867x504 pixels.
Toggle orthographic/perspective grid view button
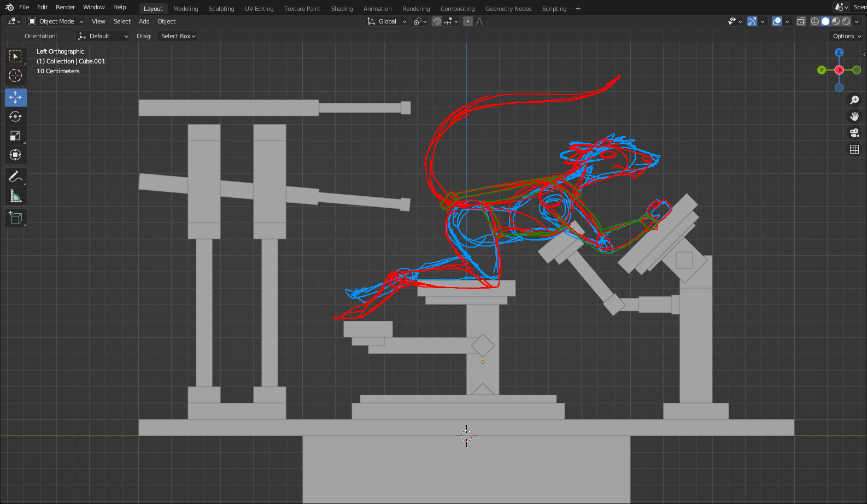(x=854, y=149)
